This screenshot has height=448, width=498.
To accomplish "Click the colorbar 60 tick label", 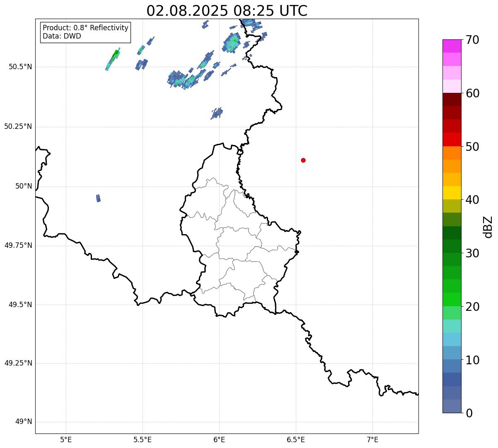I will coord(472,93).
